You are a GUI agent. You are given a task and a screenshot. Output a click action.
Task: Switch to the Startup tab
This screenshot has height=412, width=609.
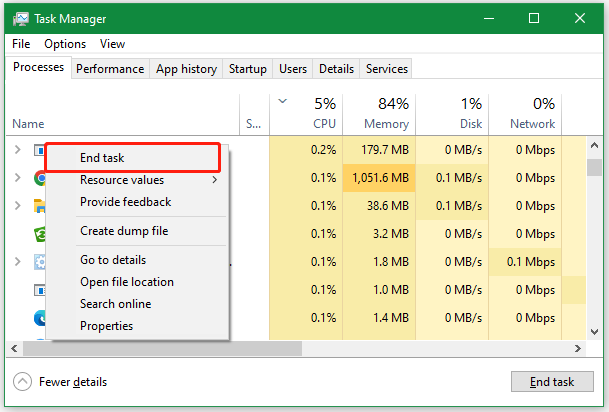coord(248,69)
